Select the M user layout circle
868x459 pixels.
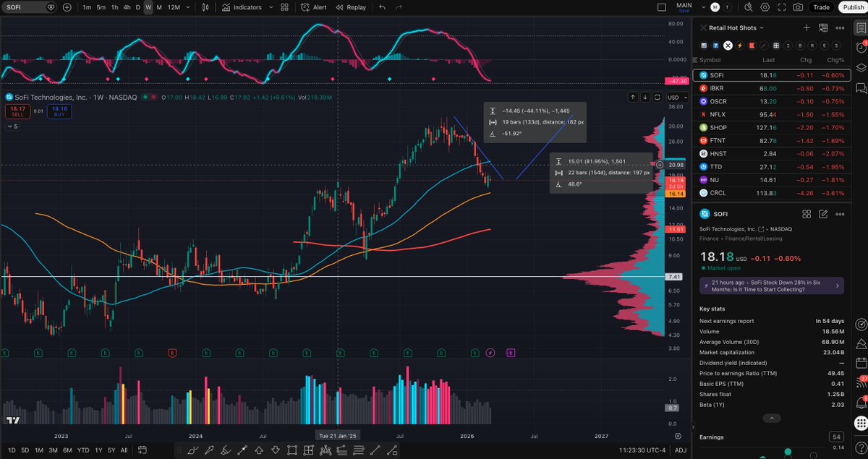pos(715,7)
